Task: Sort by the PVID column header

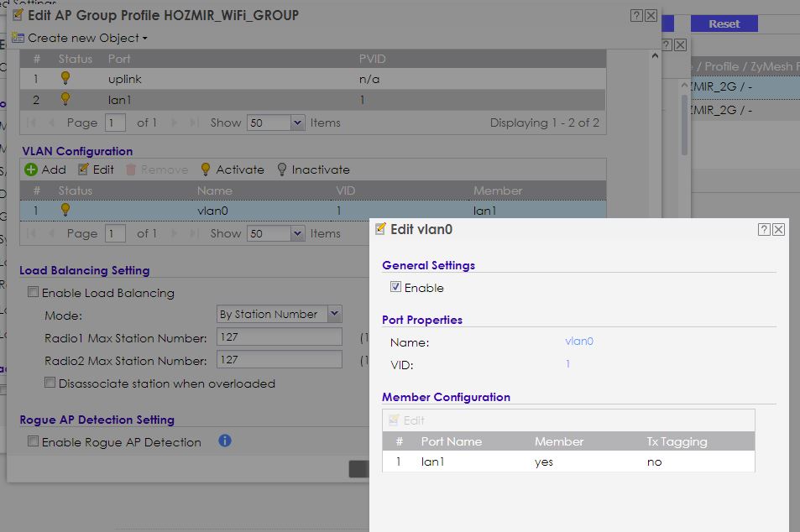Action: coord(372,59)
